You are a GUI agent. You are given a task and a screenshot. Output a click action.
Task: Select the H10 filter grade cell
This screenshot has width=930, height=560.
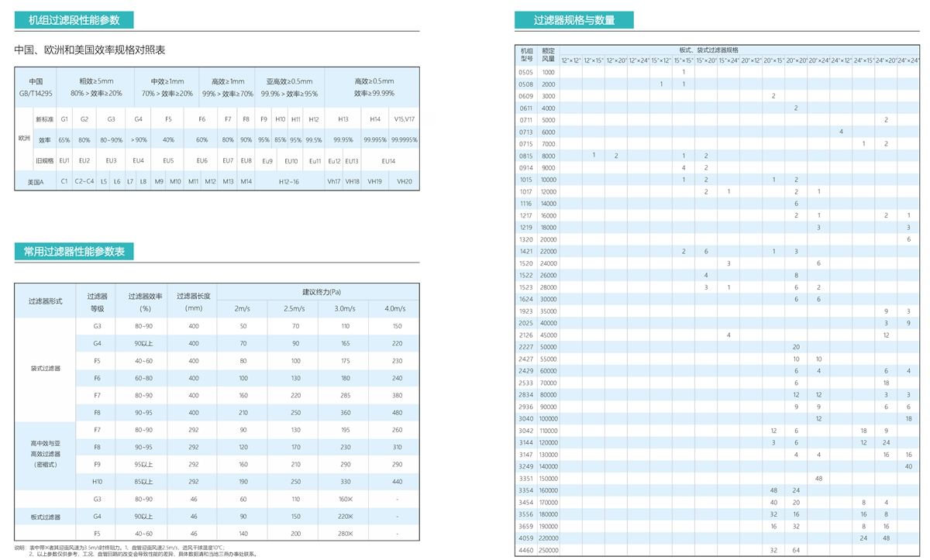click(98, 482)
